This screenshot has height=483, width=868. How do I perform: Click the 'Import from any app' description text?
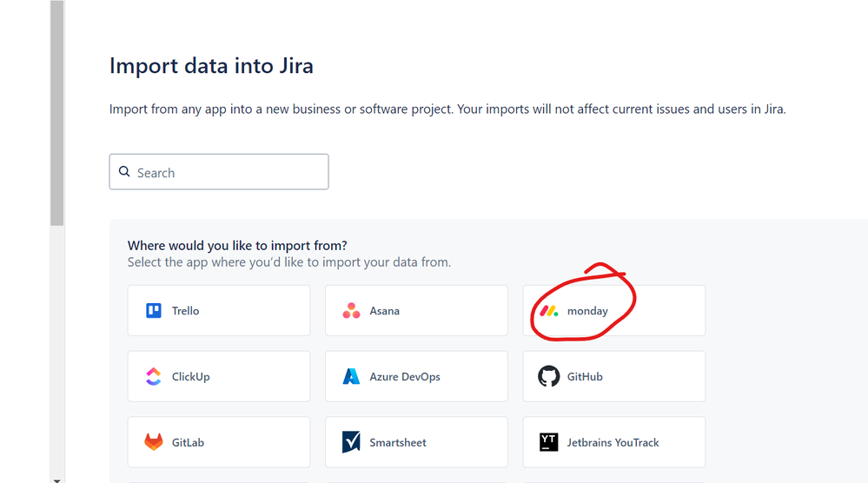coord(447,109)
